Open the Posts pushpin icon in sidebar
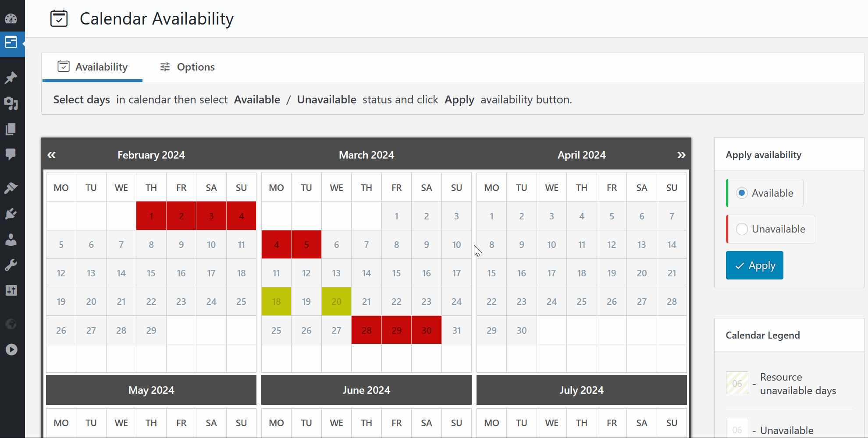 [x=11, y=78]
